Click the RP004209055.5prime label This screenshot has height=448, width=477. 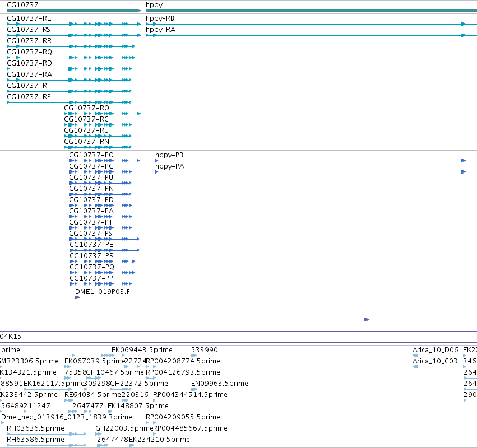pos(183,417)
